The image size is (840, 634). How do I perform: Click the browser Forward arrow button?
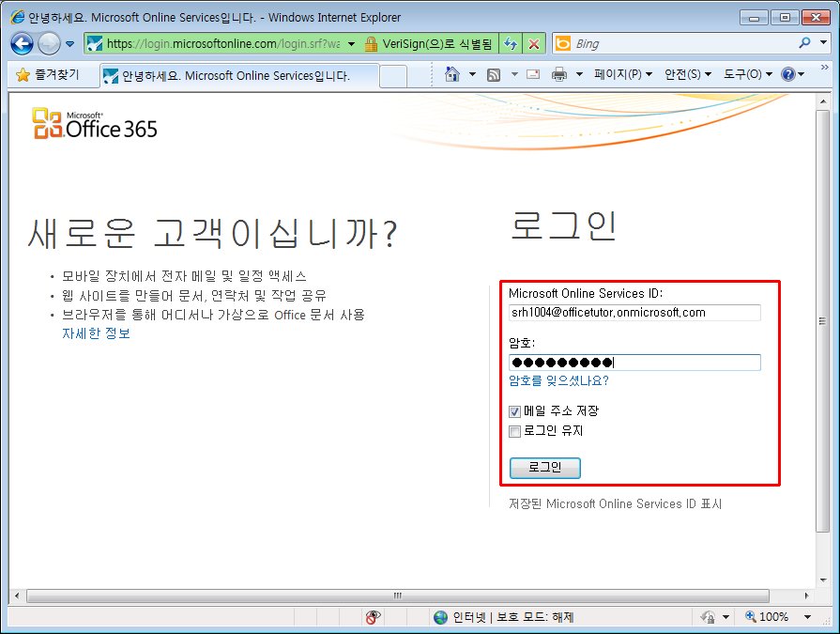coord(49,43)
